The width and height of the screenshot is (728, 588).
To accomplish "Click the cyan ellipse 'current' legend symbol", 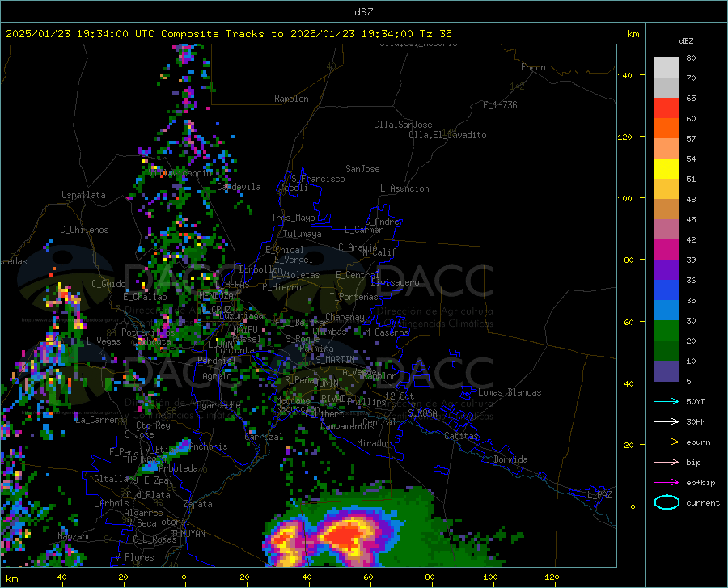I will (667, 502).
